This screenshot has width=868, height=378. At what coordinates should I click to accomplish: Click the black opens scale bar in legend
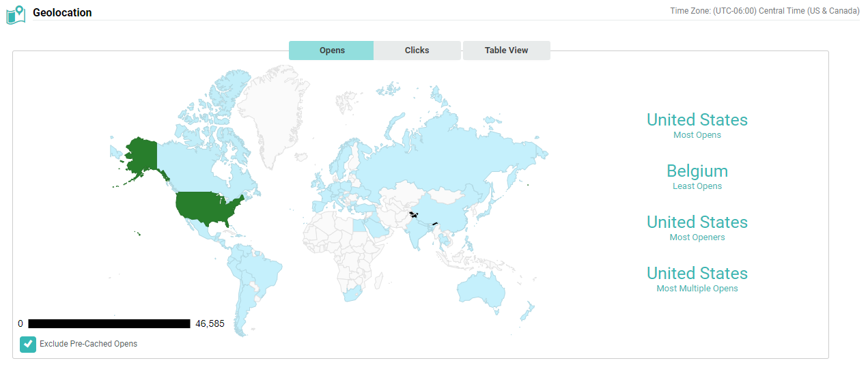coord(109,324)
